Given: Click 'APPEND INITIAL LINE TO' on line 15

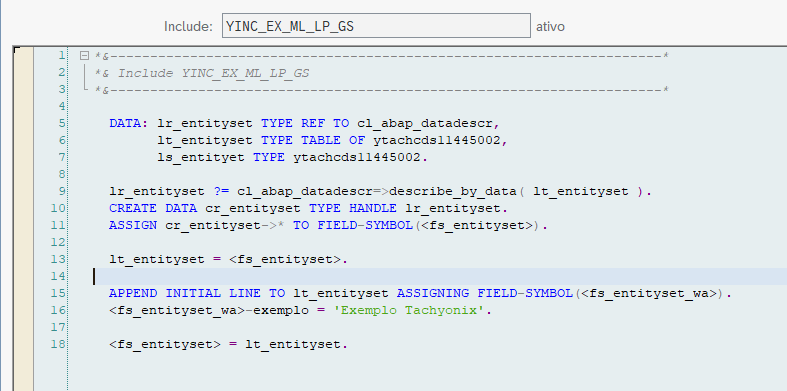Looking at the screenshot, I should 197,293.
